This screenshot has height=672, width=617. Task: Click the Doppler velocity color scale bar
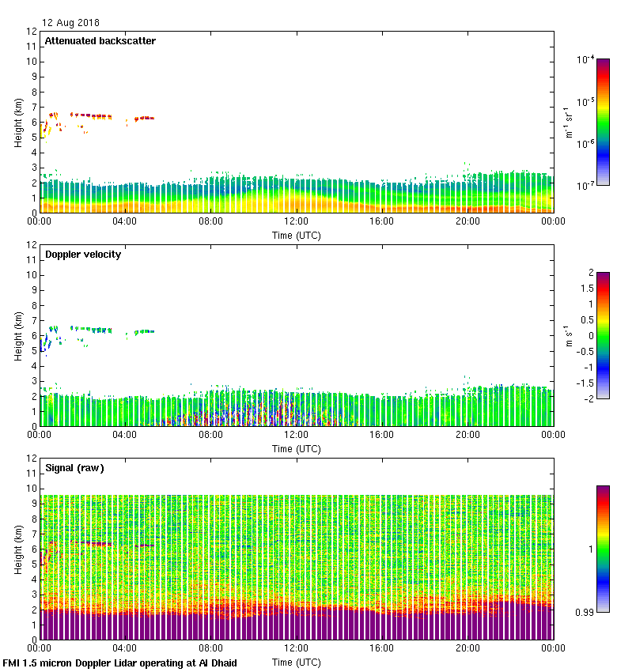coord(603,335)
